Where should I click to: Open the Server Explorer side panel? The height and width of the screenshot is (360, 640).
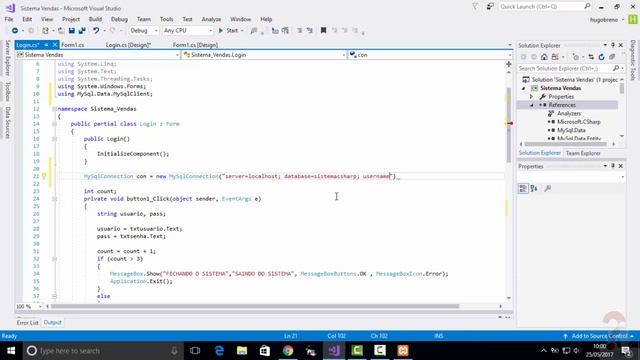(7, 58)
